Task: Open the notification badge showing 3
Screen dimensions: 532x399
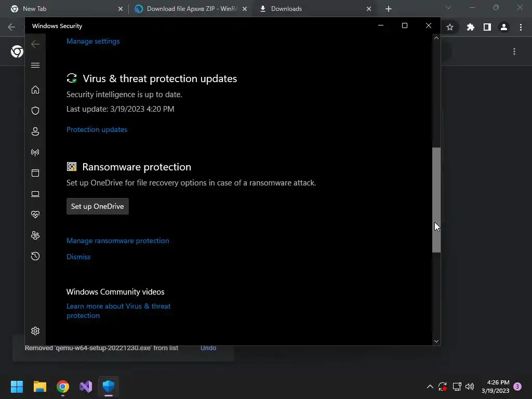Action: (517, 387)
